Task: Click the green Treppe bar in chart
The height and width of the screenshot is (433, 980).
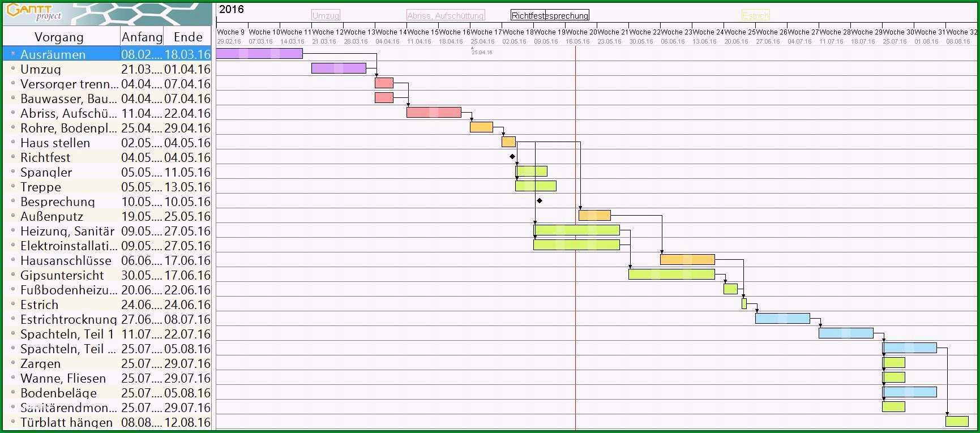Action: (x=536, y=186)
